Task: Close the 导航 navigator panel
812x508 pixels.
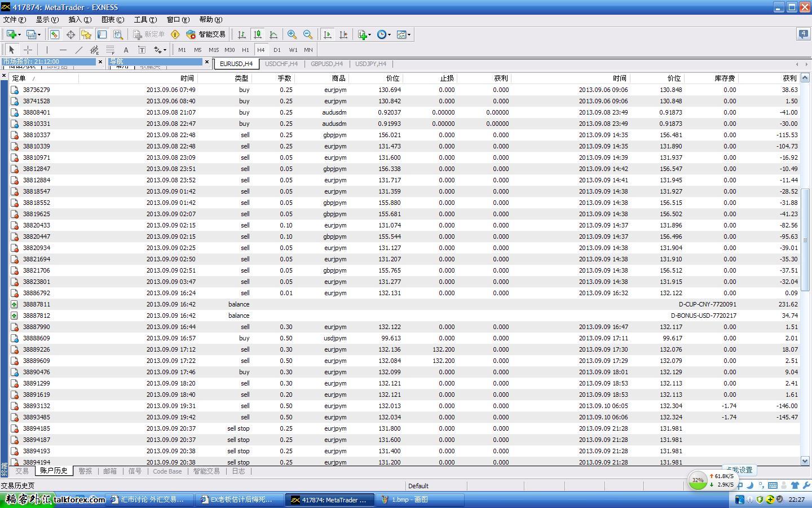Action: 207,62
